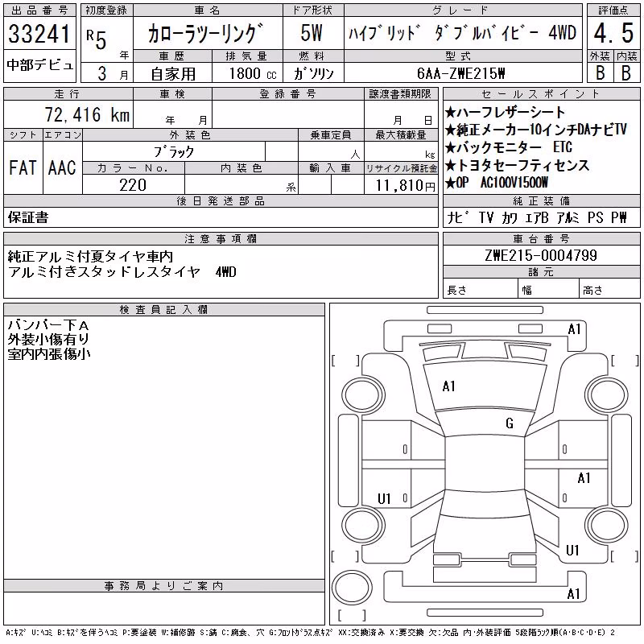Click the U1 mark on left rear door
The image size is (644, 644).
384,498
